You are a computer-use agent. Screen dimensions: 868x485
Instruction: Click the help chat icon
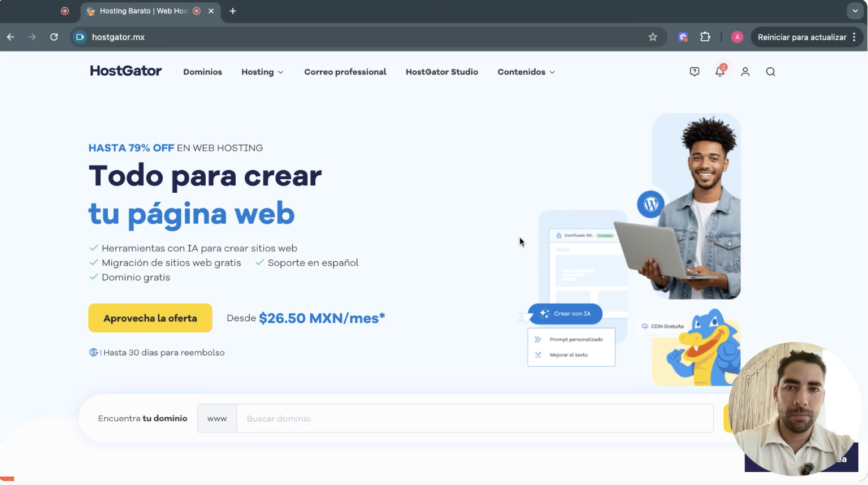tap(695, 72)
